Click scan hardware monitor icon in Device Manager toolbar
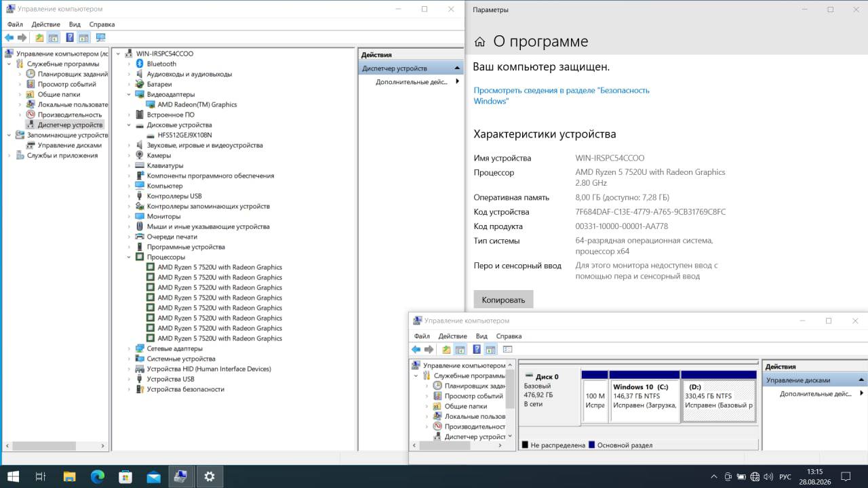Screen dimensions: 868x488 coord(100,38)
